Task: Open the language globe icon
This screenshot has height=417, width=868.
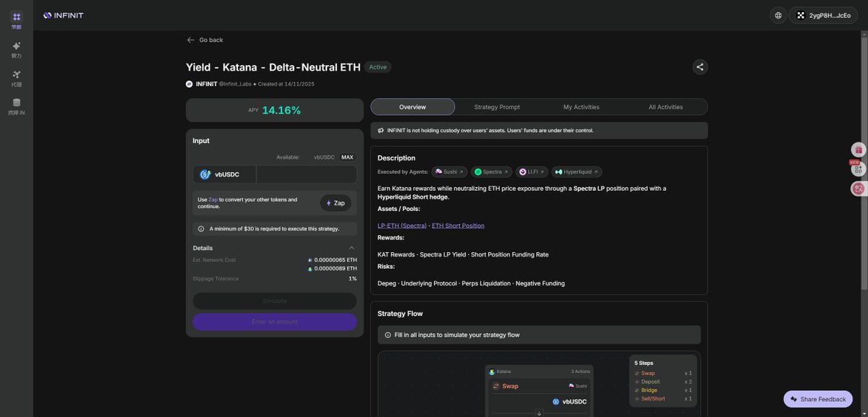Action: pos(778,15)
